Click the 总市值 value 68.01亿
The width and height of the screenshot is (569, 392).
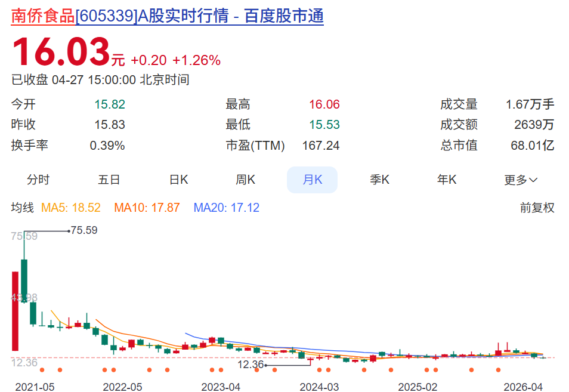tap(533, 146)
